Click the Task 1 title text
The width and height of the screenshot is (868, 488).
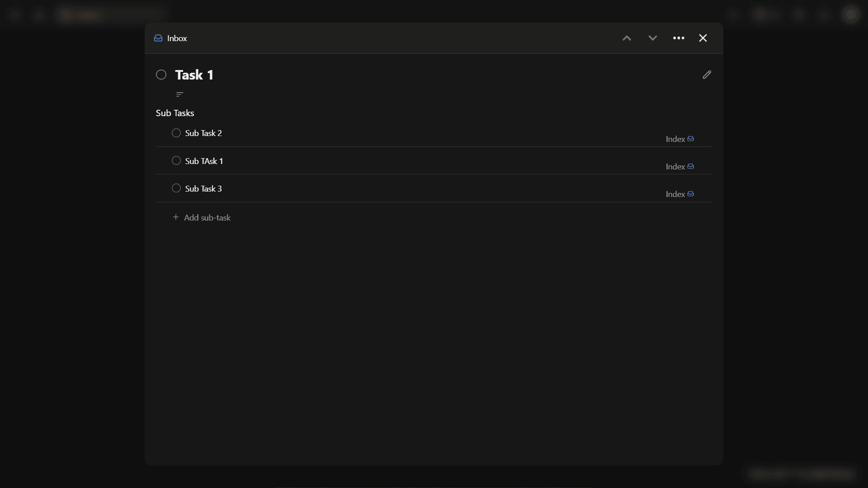click(194, 75)
